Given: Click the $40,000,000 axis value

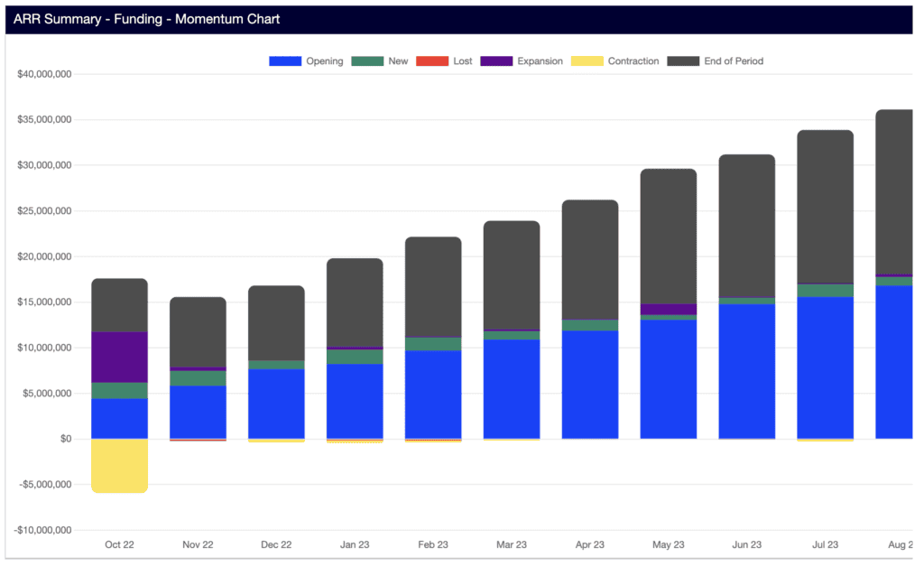Looking at the screenshot, I should tap(44, 74).
